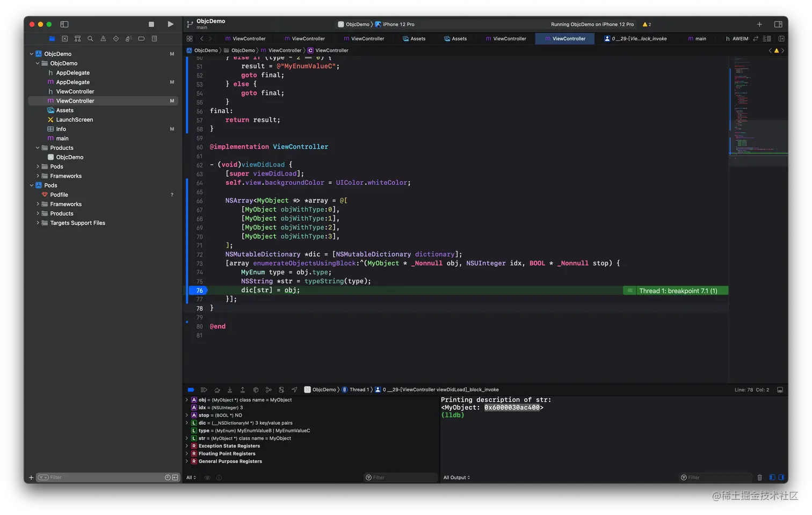The width and height of the screenshot is (812, 515).
Task: Expand Targets Support Files group
Action: [38, 223]
